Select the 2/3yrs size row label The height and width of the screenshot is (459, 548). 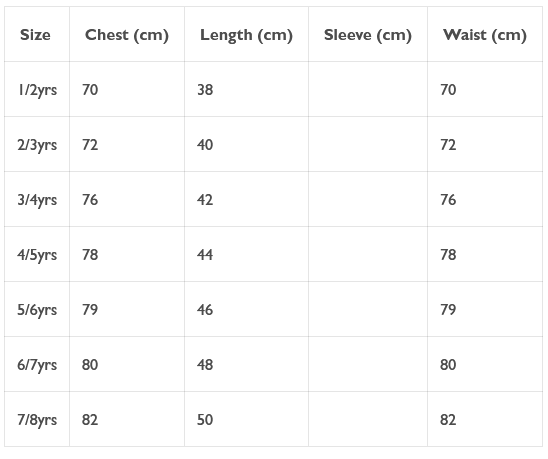[37, 145]
